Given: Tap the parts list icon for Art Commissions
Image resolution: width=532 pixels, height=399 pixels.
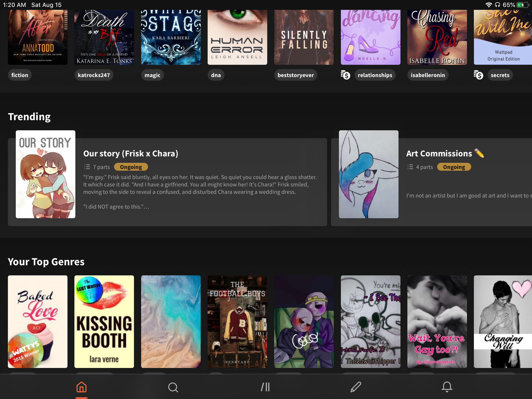Looking at the screenshot, I should tap(410, 167).
